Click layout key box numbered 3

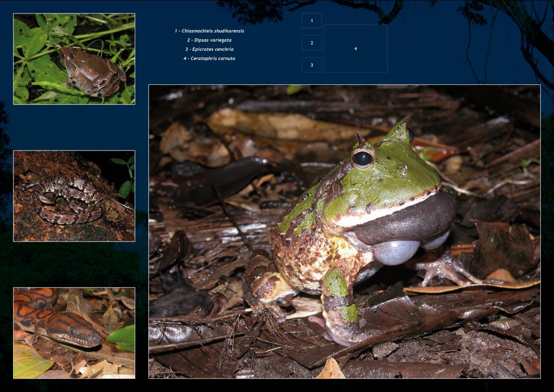coord(312,65)
